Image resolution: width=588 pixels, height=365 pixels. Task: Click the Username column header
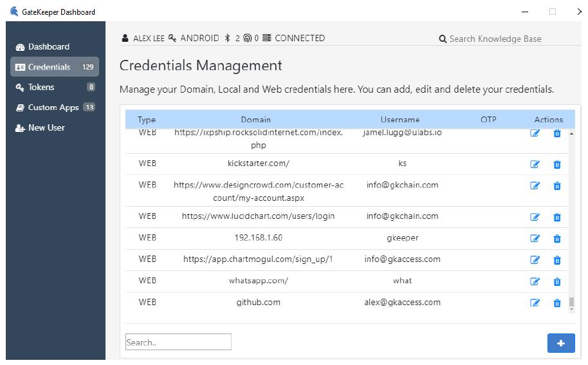click(400, 119)
